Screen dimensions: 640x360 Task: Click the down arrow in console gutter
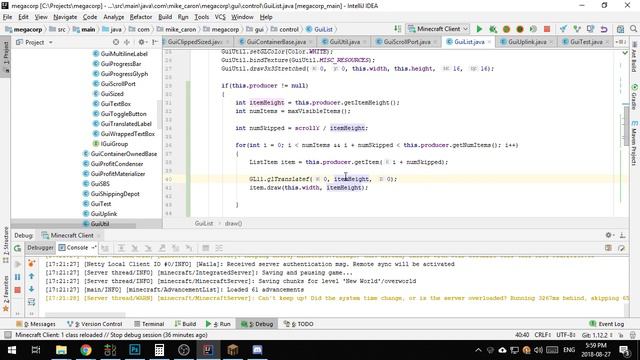click(x=31, y=289)
